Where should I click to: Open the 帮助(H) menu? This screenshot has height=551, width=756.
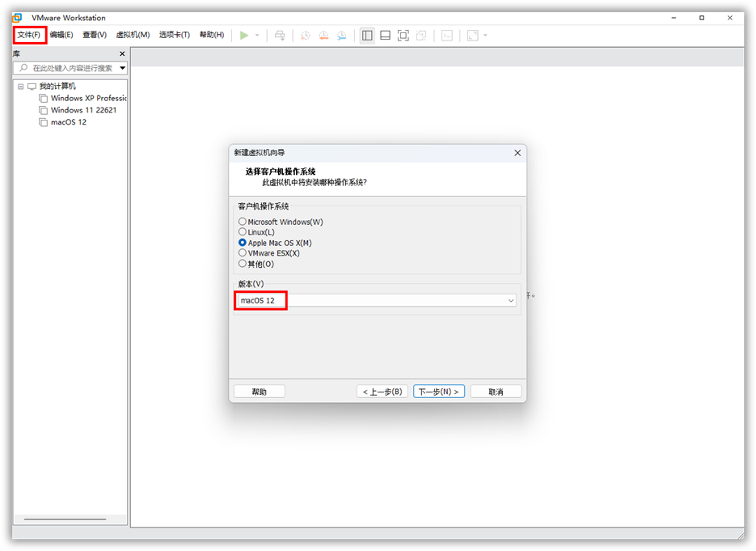pyautogui.click(x=212, y=35)
